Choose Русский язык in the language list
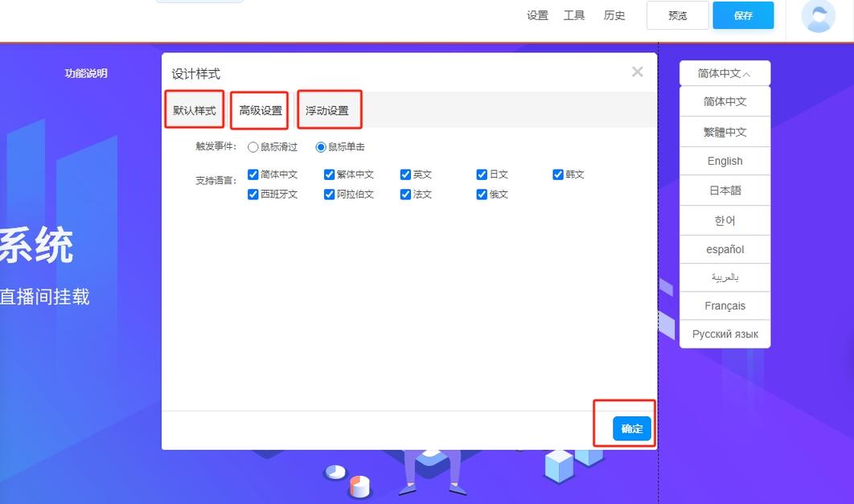The image size is (854, 504). click(x=725, y=334)
